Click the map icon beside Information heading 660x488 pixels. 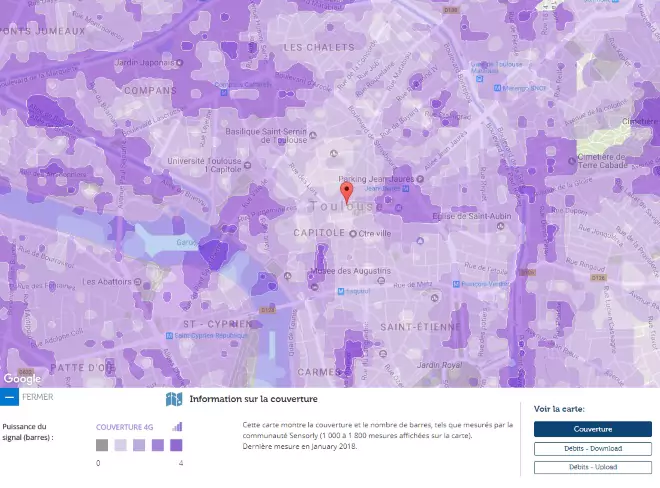click(x=173, y=400)
